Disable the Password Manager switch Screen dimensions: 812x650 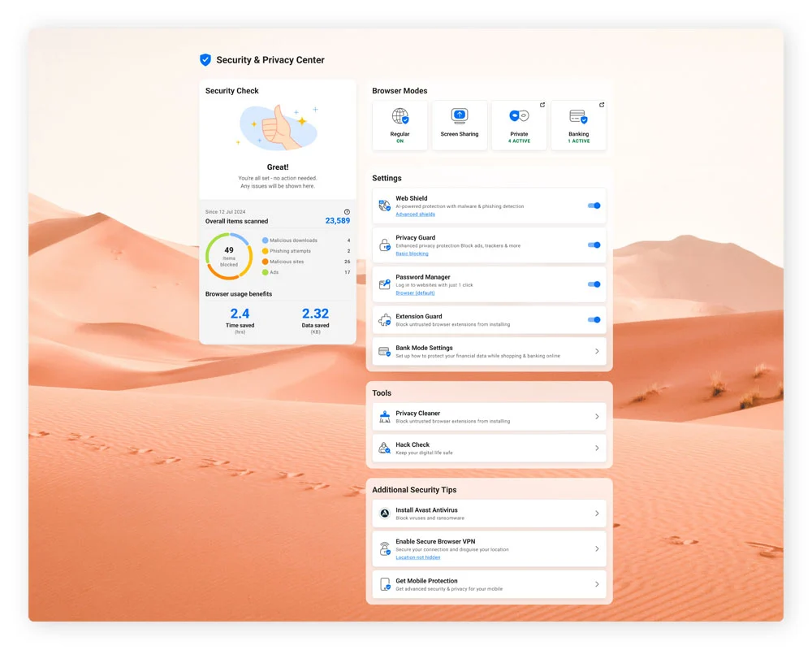tap(594, 284)
